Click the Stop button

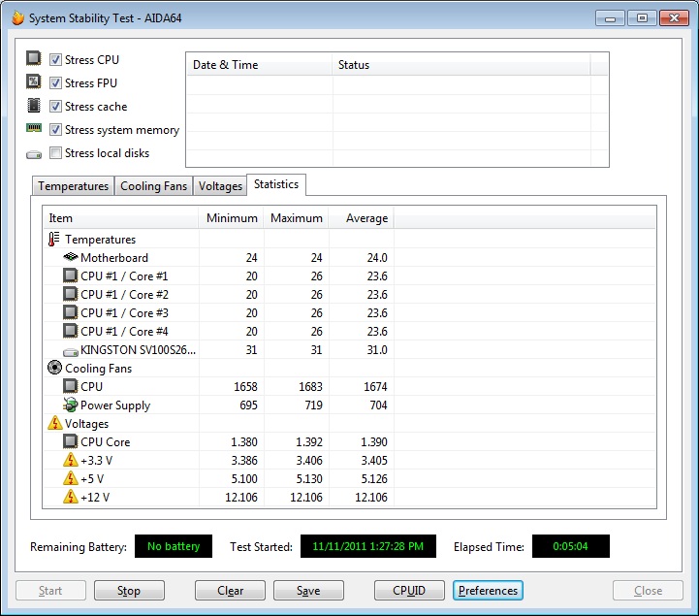129,591
